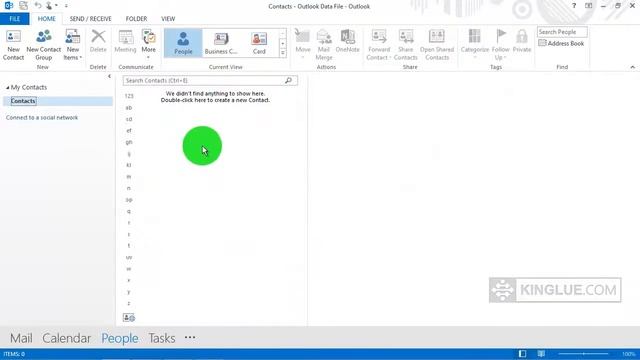Expand the Current View gallery
The image size is (640, 360).
point(282,53)
